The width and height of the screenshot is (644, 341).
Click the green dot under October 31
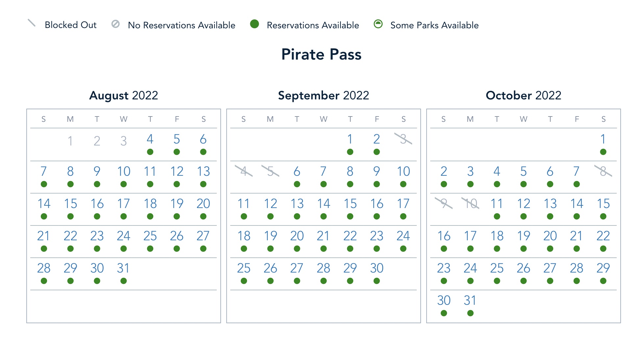click(x=470, y=313)
